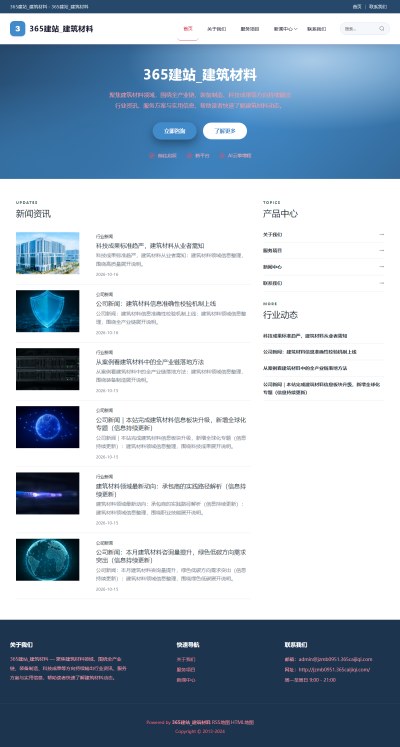Open article 公司新闻：建筑材料信息准确性校验机制上线

[156, 304]
